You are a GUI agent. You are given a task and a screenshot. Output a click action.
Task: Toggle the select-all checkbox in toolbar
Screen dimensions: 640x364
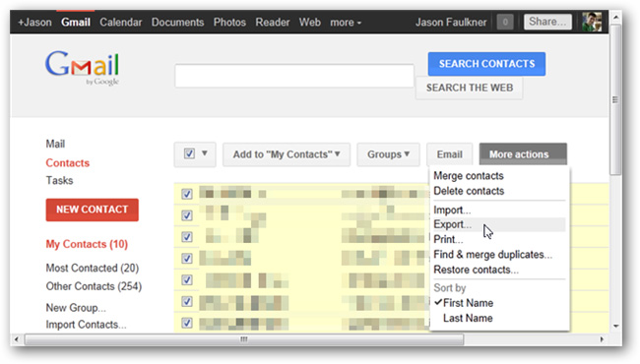tap(189, 153)
